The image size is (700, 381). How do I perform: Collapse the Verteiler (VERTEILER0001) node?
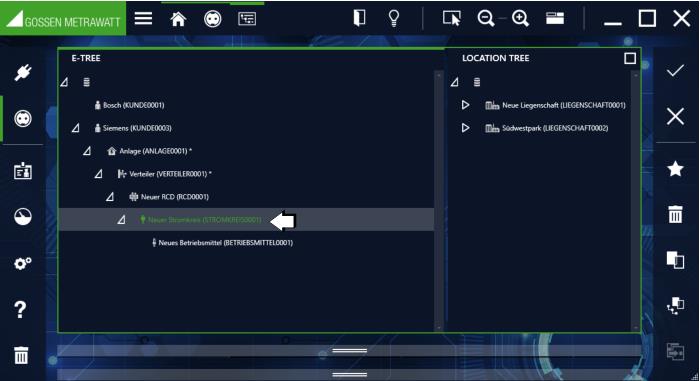pos(99,174)
